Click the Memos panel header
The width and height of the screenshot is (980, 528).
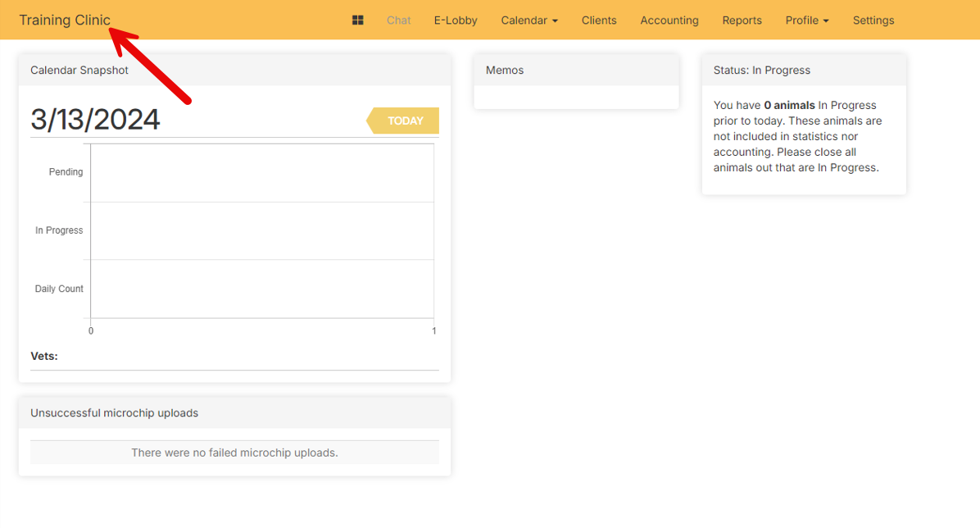505,71
